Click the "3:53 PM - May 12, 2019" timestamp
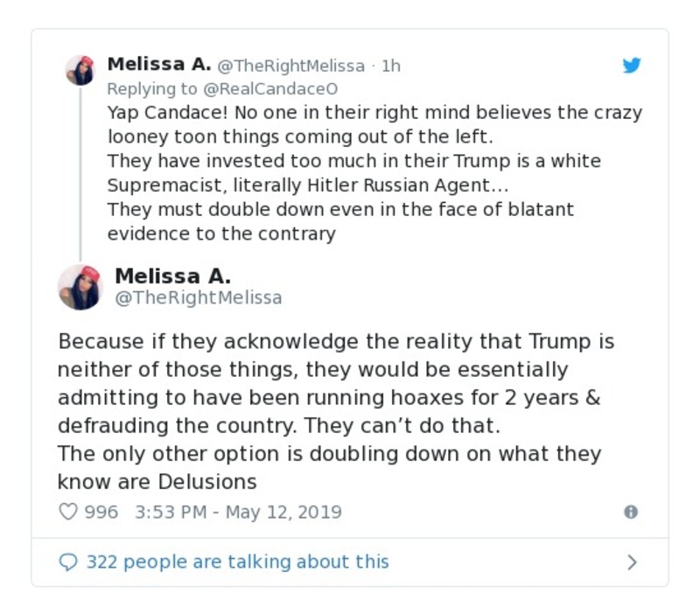The height and width of the screenshot is (614, 700). pos(238,512)
